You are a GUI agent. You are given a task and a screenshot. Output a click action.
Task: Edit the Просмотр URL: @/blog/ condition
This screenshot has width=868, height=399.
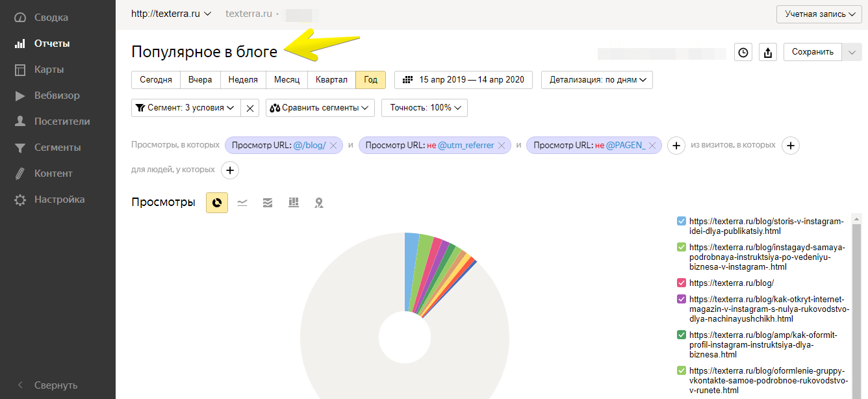279,146
